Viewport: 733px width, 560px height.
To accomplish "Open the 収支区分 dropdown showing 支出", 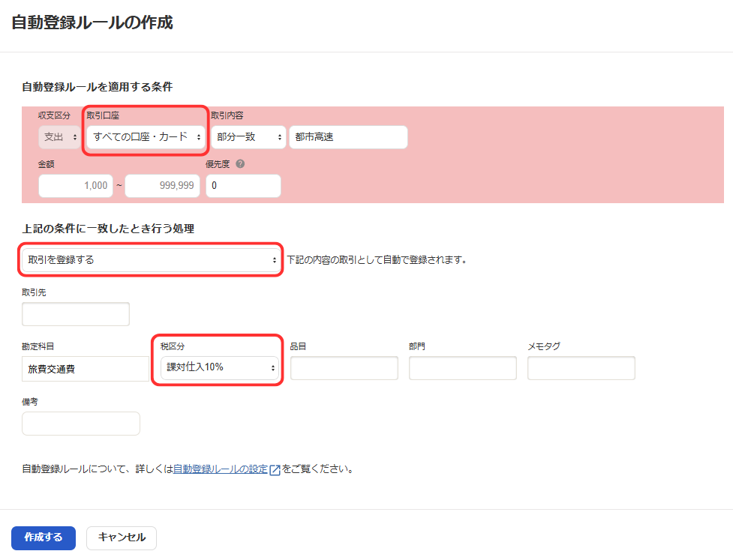I will pos(59,137).
